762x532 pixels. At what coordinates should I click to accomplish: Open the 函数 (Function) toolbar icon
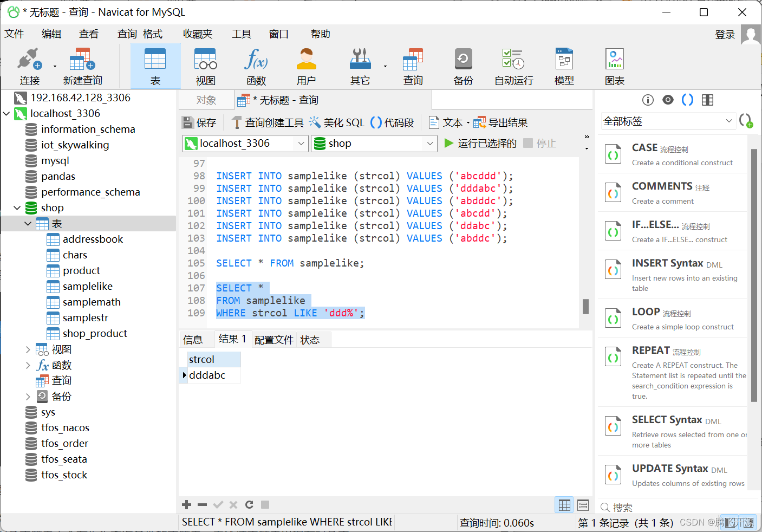(x=256, y=66)
